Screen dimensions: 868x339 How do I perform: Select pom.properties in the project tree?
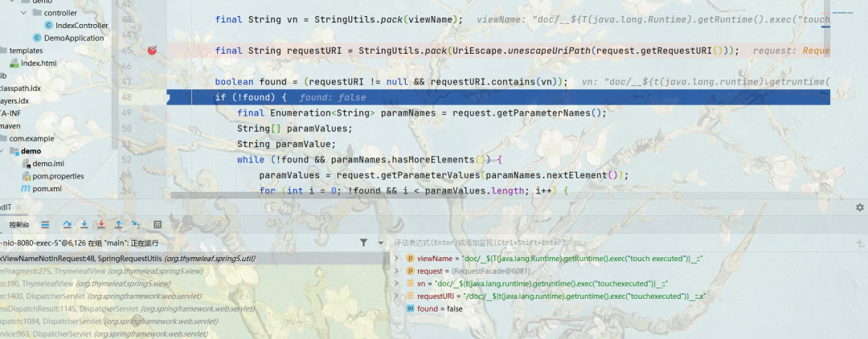click(x=58, y=177)
